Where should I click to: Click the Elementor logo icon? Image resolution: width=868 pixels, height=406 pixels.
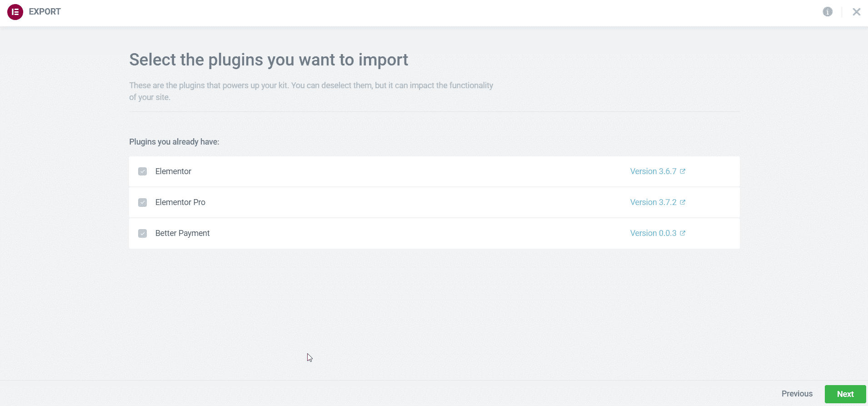click(x=15, y=12)
